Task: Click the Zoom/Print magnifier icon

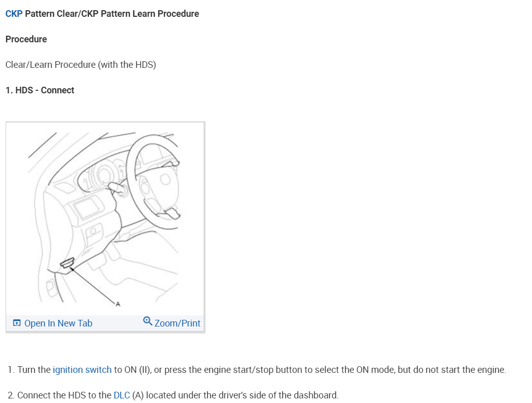Action: pyautogui.click(x=148, y=321)
